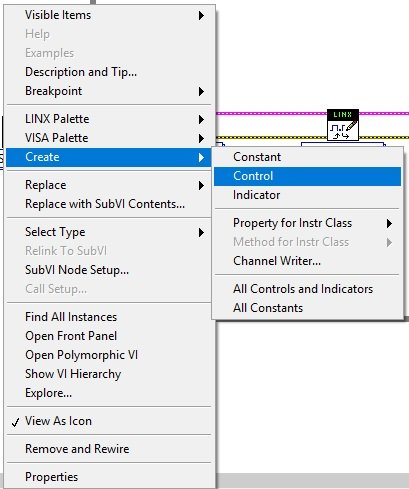Screen dimensions: 409x489
Task: Expand Property for Instr Class arrow
Action: pyautogui.click(x=389, y=223)
